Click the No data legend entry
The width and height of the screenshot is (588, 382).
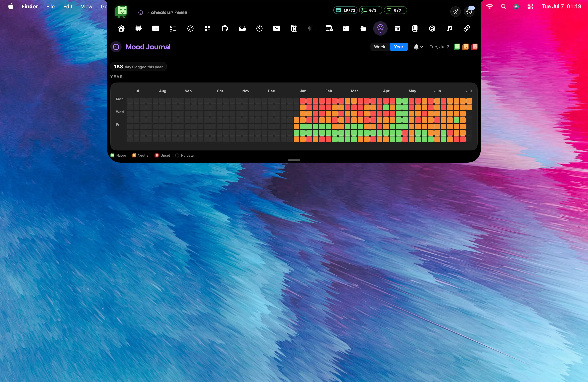tap(185, 155)
